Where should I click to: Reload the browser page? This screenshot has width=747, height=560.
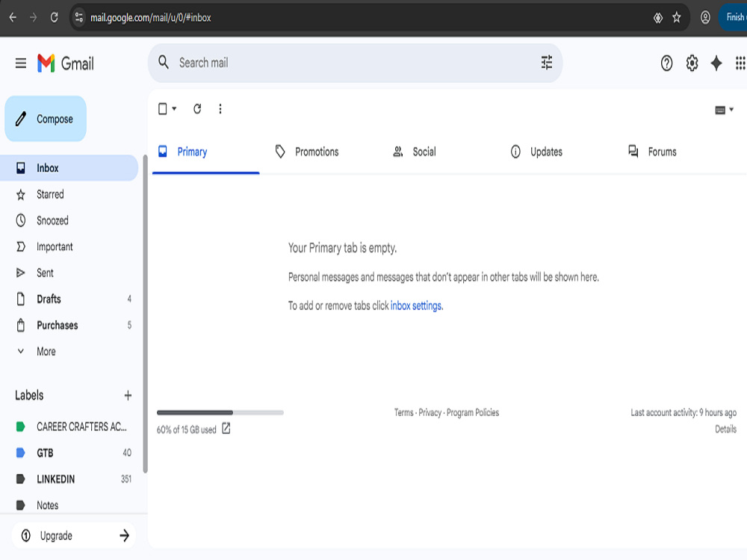(x=55, y=18)
